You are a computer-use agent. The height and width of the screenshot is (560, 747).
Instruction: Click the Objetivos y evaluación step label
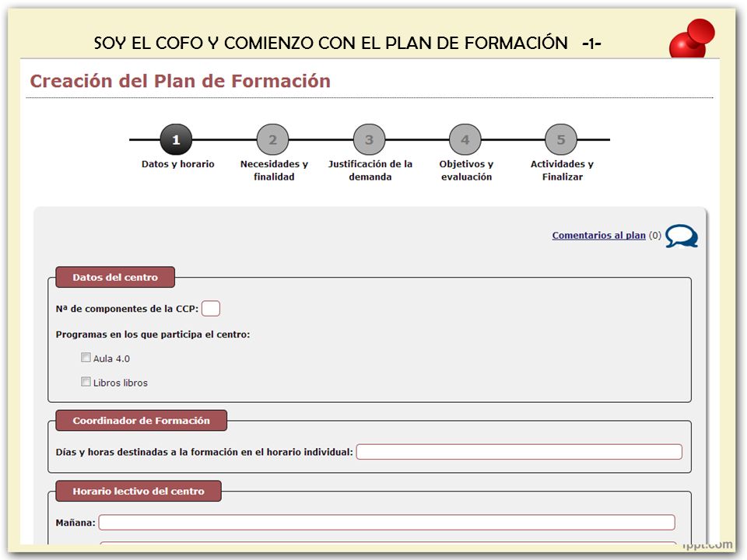pos(466,170)
